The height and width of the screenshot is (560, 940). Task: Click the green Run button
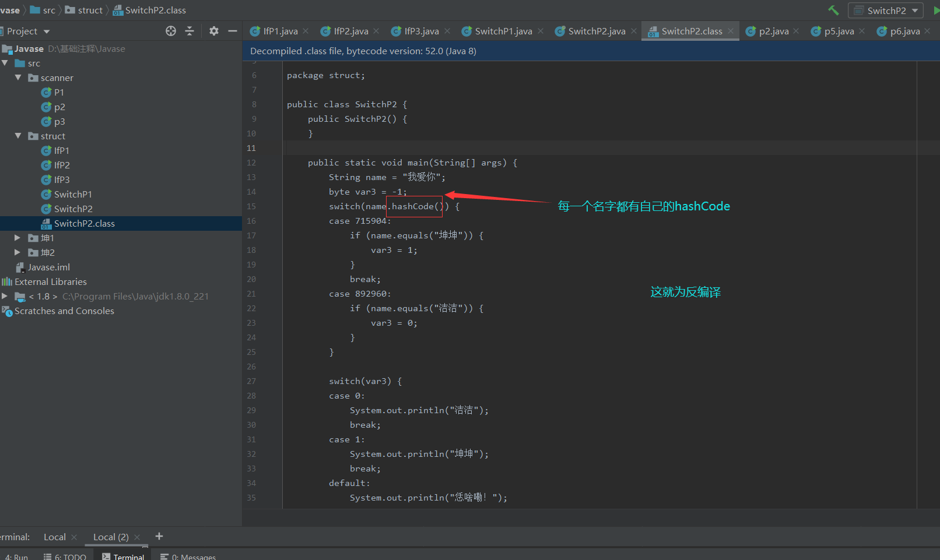click(936, 10)
